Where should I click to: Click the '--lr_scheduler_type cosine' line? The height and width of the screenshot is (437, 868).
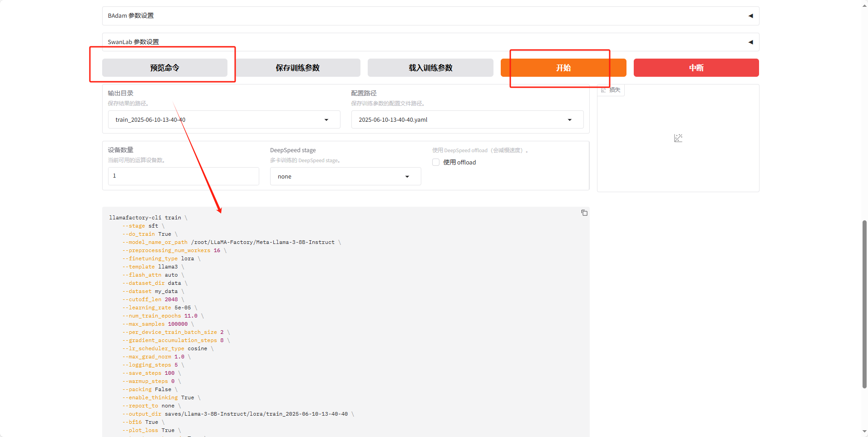coord(168,348)
